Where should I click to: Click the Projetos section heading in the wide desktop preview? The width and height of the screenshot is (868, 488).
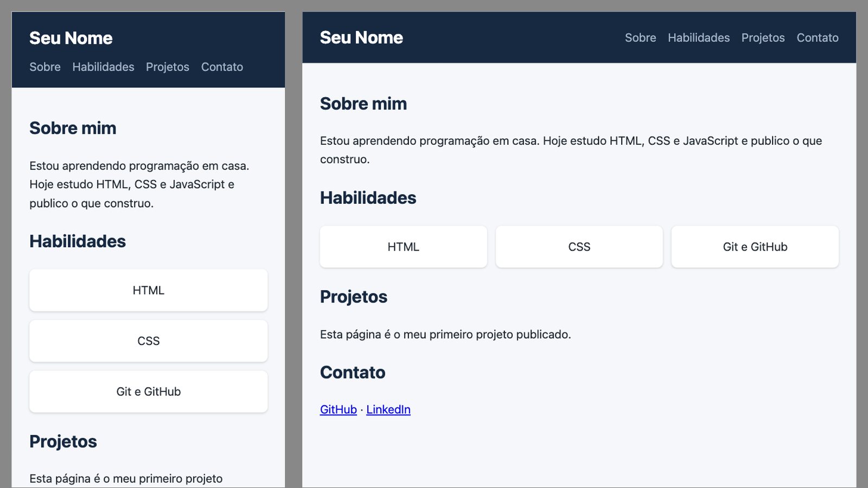click(x=354, y=297)
